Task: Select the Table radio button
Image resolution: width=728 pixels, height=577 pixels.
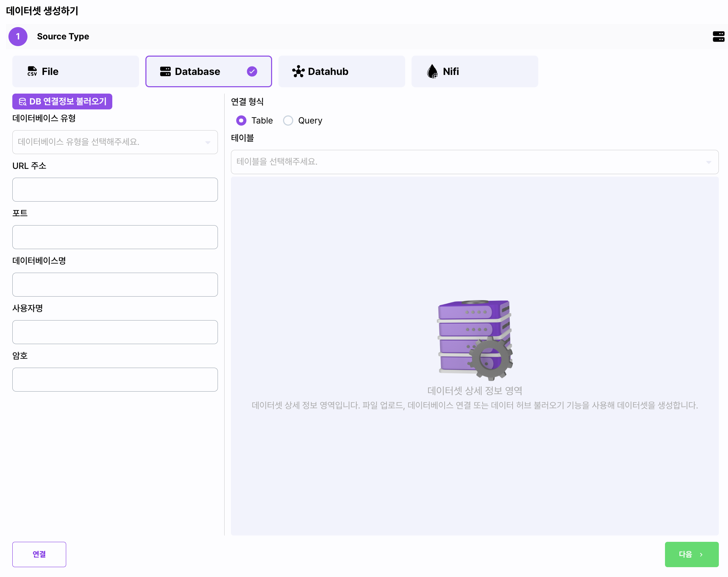Action: pyautogui.click(x=241, y=121)
